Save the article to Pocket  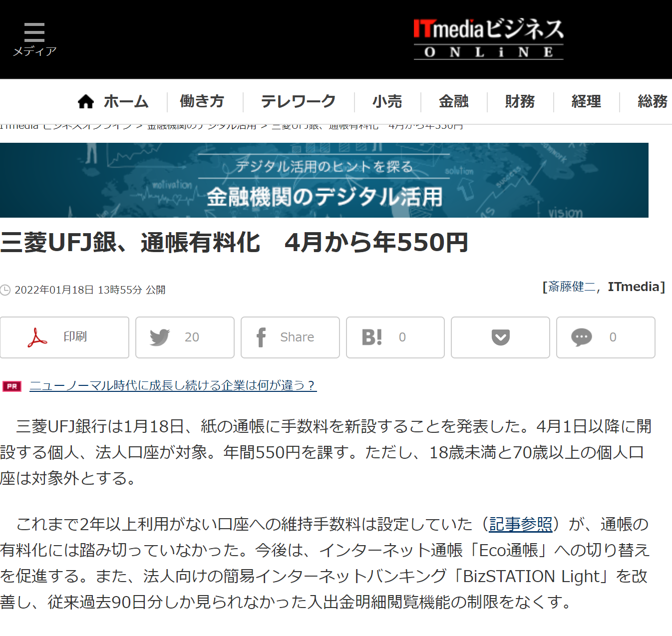[500, 337]
